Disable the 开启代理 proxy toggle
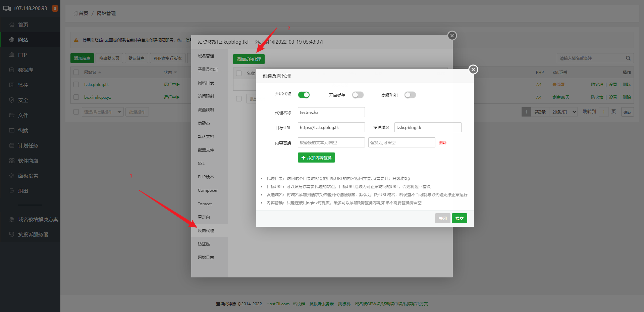The width and height of the screenshot is (644, 312). tap(304, 95)
